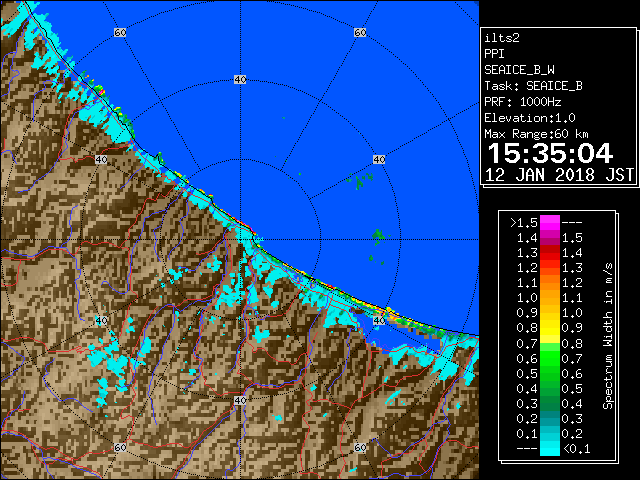
Task: Click the "PRF: 1000Hz" text
Action: (x=523, y=102)
